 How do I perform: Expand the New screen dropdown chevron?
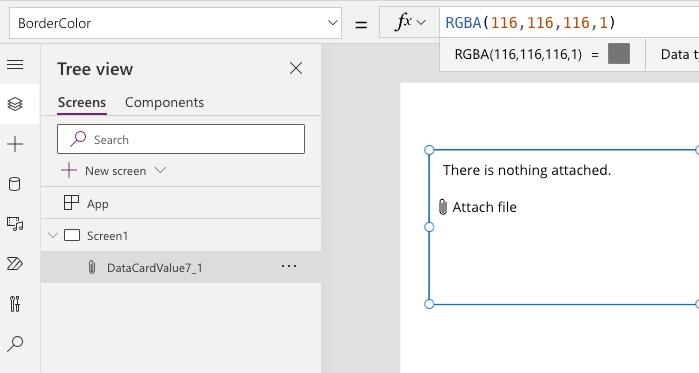[160, 170]
